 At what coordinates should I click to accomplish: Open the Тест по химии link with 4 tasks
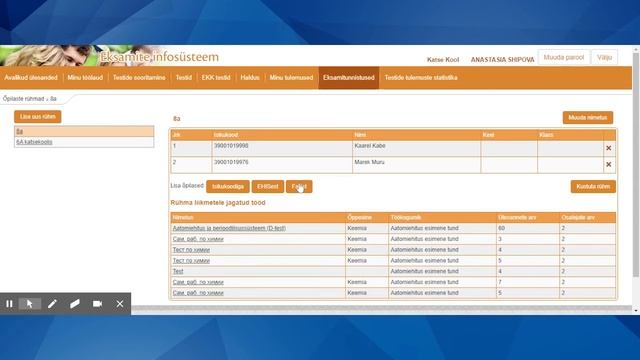[191, 250]
